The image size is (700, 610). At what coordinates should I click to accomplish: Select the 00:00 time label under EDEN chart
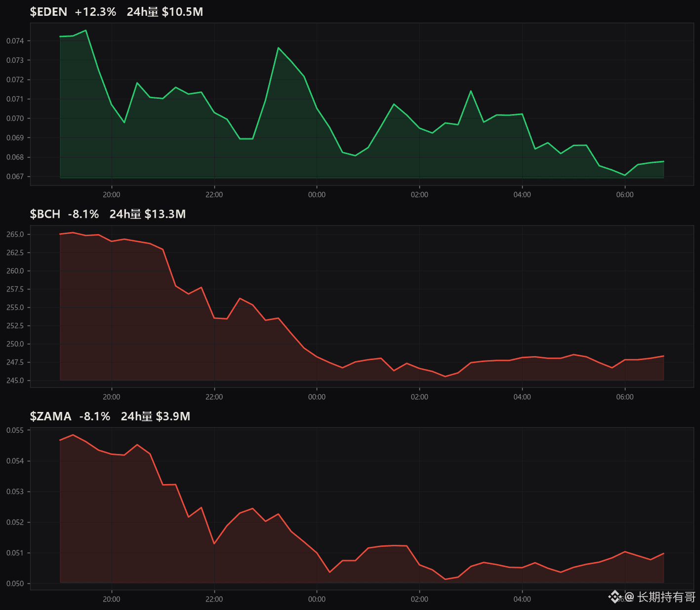(x=317, y=195)
